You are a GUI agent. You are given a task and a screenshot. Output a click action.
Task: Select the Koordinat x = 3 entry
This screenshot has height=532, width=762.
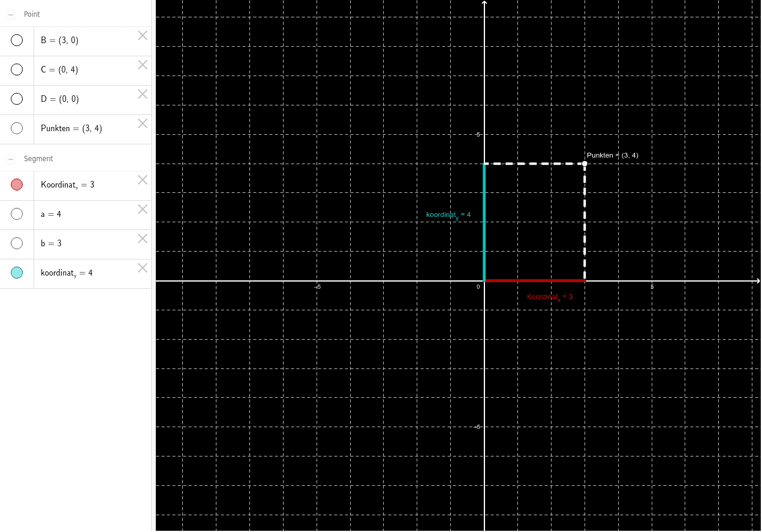(76, 185)
